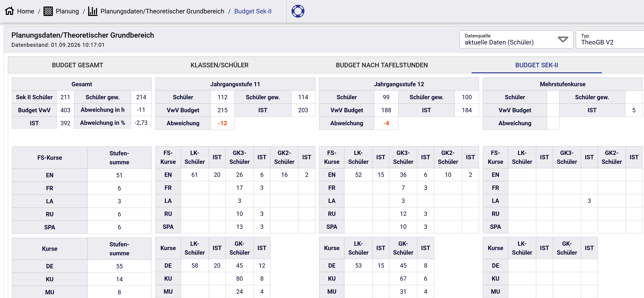
Task: Click the Sek II Schüler value 211
Action: pos(65,97)
